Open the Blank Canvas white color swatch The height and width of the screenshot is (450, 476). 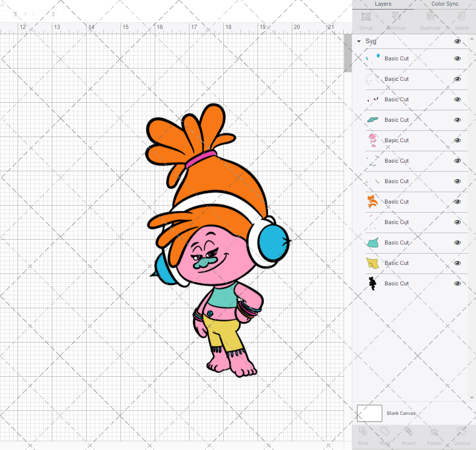point(369,413)
